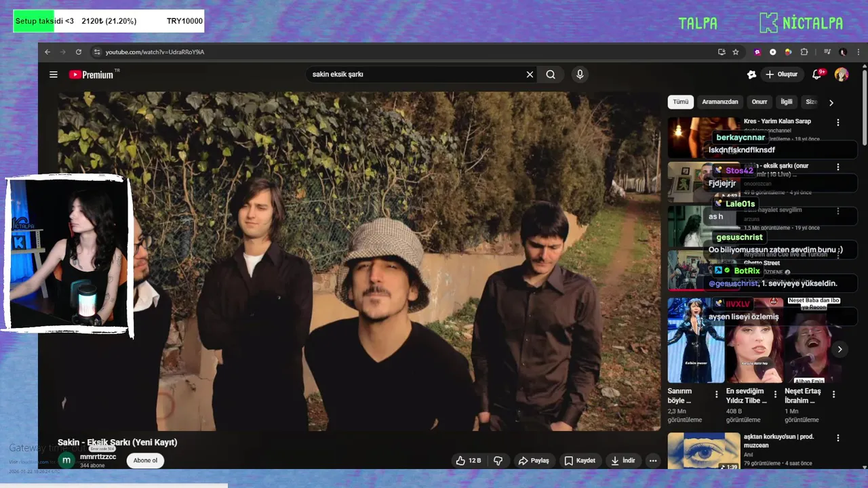Open options for eksik şarkı IG Live video
Image resolution: width=868 pixels, height=488 pixels.
[838, 167]
